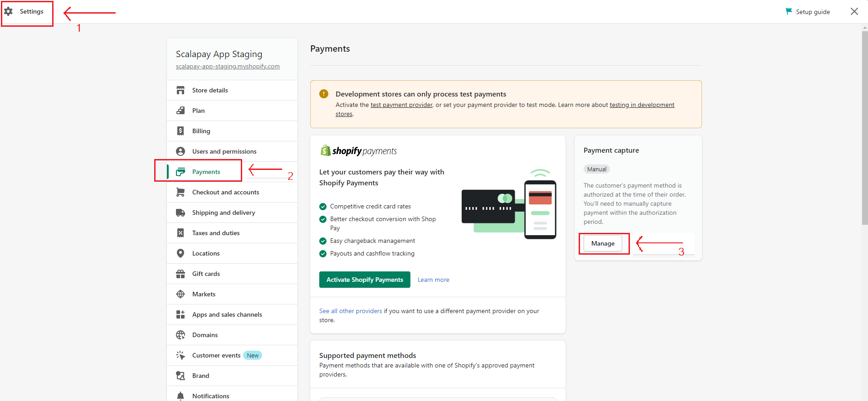The height and width of the screenshot is (401, 868).
Task: Open Store details settings
Action: (x=232, y=90)
